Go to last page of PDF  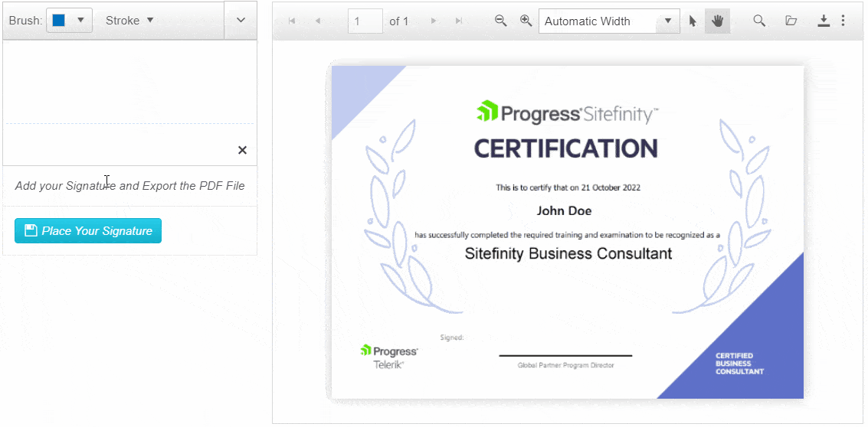point(458,21)
